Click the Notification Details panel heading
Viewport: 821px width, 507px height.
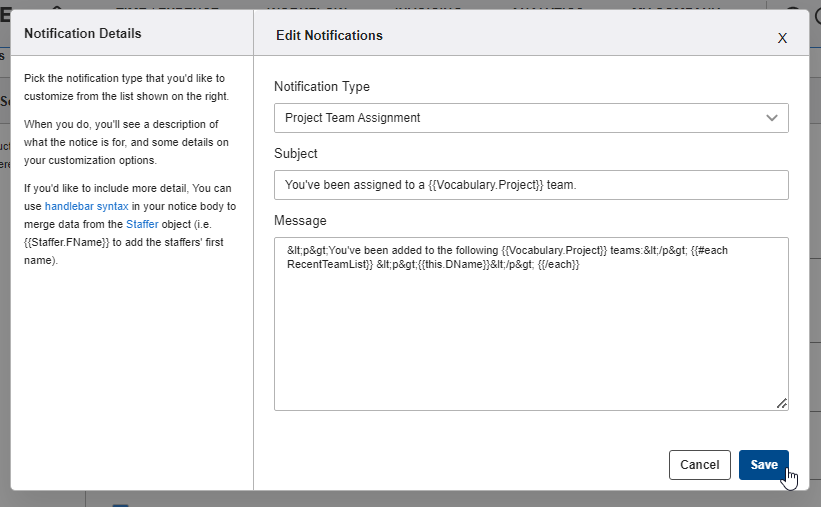coord(83,34)
